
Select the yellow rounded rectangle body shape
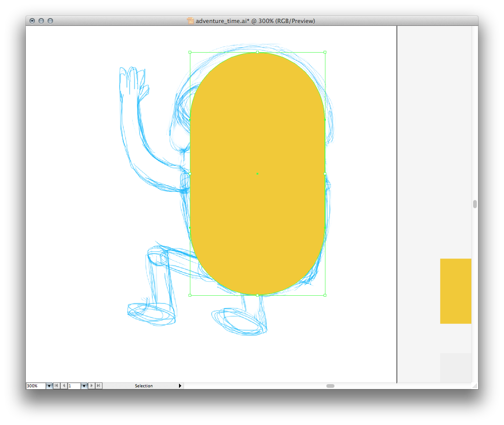(x=257, y=136)
